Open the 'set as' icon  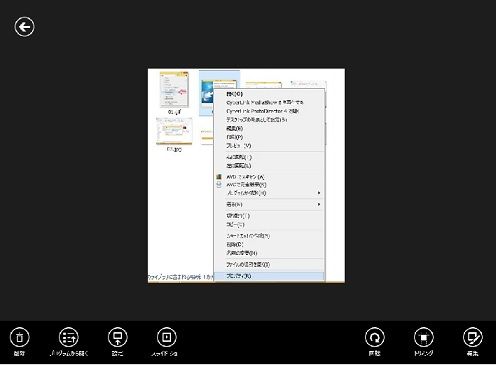point(118,337)
